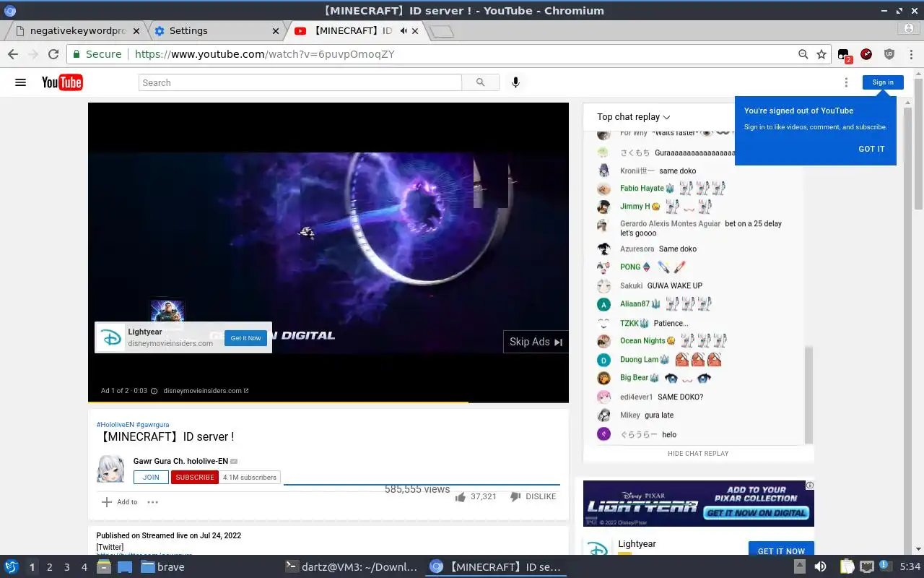Open a new tab

[441, 31]
